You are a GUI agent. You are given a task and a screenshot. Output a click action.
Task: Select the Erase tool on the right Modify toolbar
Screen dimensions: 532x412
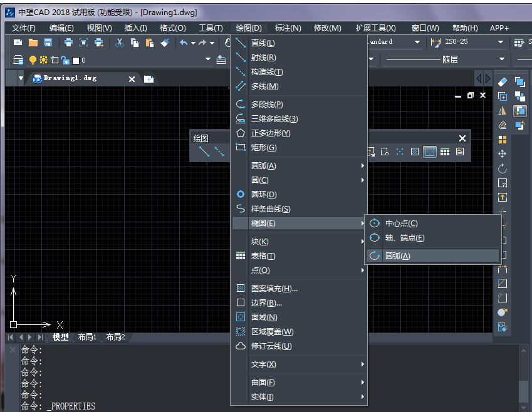click(503, 81)
